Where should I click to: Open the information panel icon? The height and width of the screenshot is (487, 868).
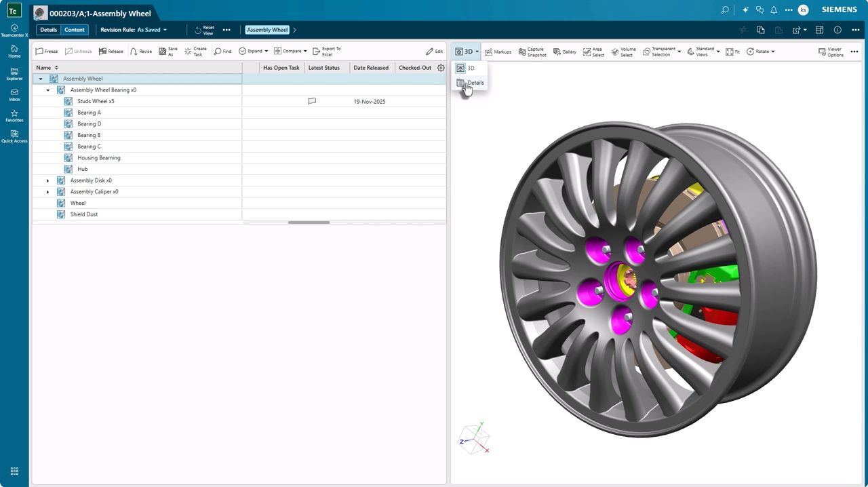[x=837, y=30]
